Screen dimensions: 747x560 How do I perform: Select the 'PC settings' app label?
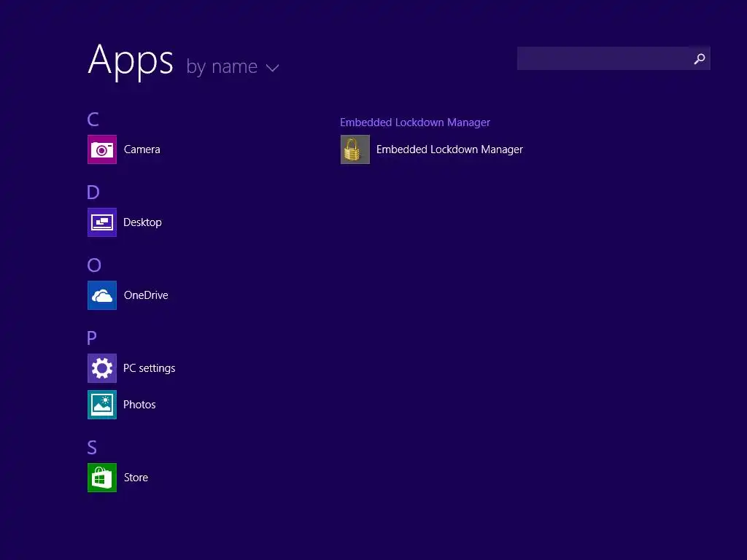[x=149, y=368]
